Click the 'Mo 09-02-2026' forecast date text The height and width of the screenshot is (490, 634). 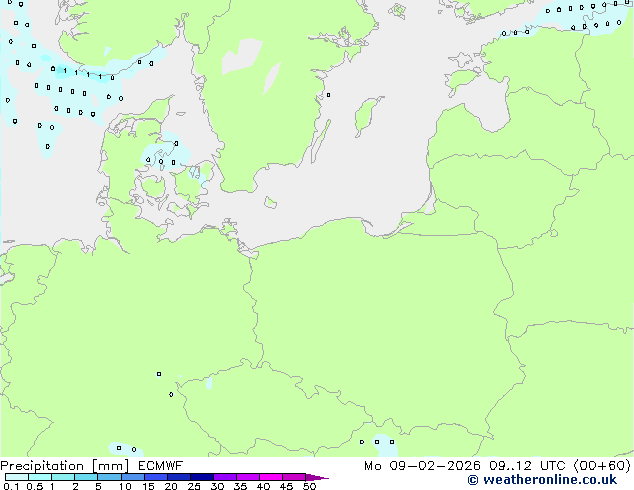pos(423,466)
